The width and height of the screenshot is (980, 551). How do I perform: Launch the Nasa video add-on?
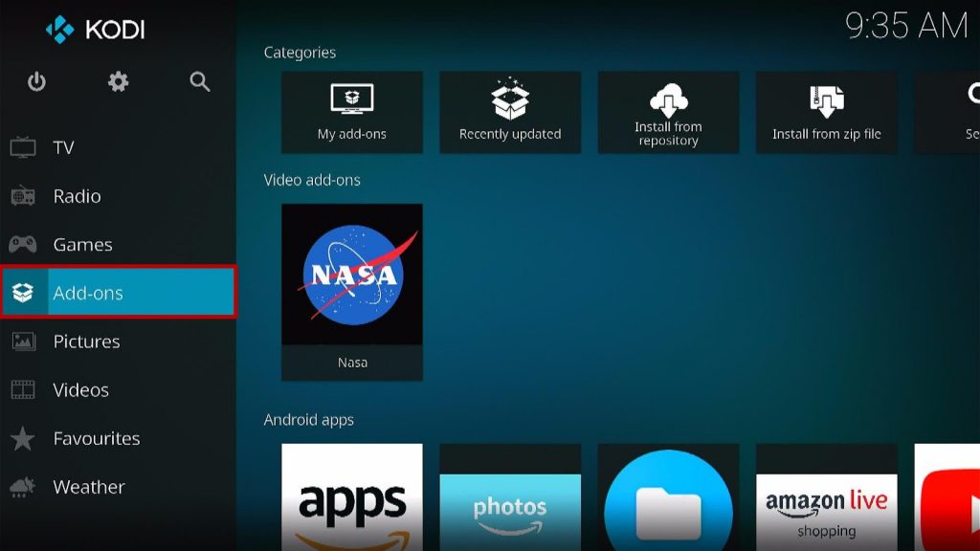(352, 293)
